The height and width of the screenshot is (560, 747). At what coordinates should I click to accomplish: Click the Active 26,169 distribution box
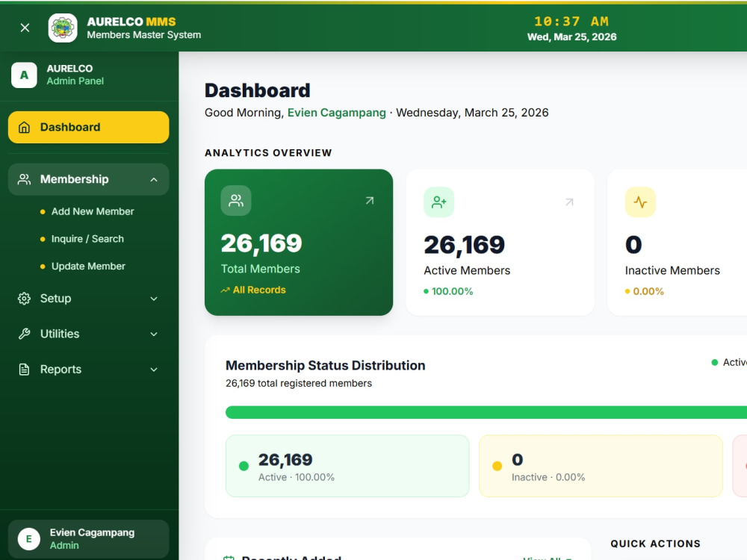coord(347,466)
